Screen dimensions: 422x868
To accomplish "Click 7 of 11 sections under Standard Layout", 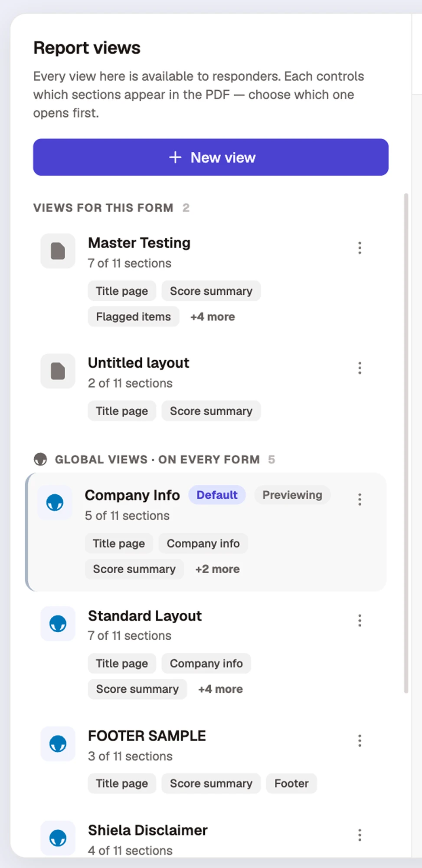I will [x=130, y=636].
